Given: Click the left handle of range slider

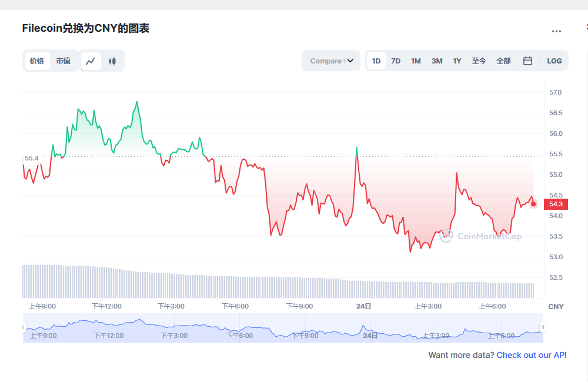Looking at the screenshot, I should point(24,327).
